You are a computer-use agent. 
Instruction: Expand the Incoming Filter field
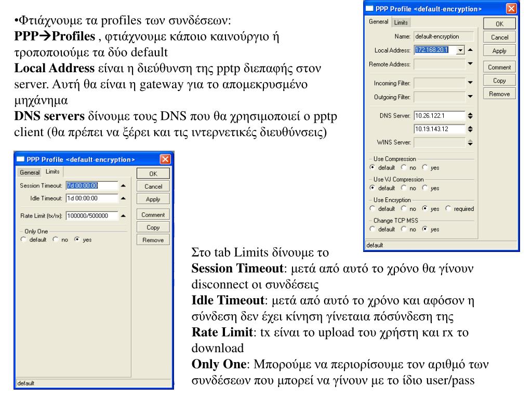coord(470,83)
